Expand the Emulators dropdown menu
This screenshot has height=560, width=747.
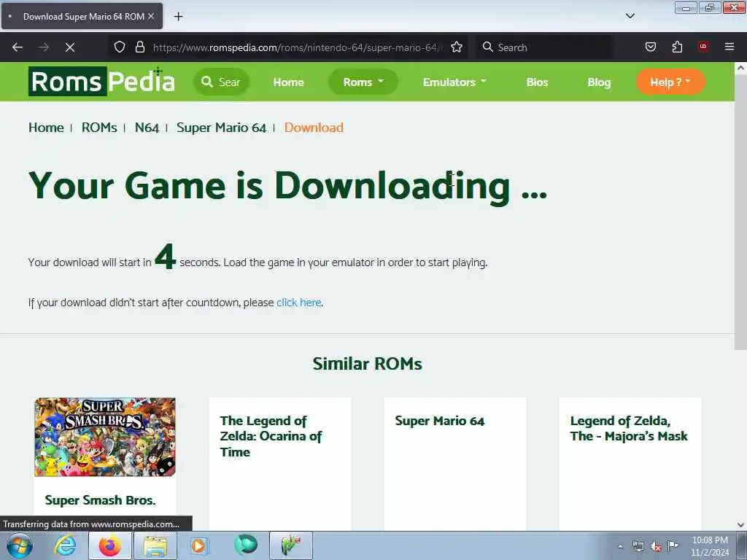pyautogui.click(x=454, y=82)
